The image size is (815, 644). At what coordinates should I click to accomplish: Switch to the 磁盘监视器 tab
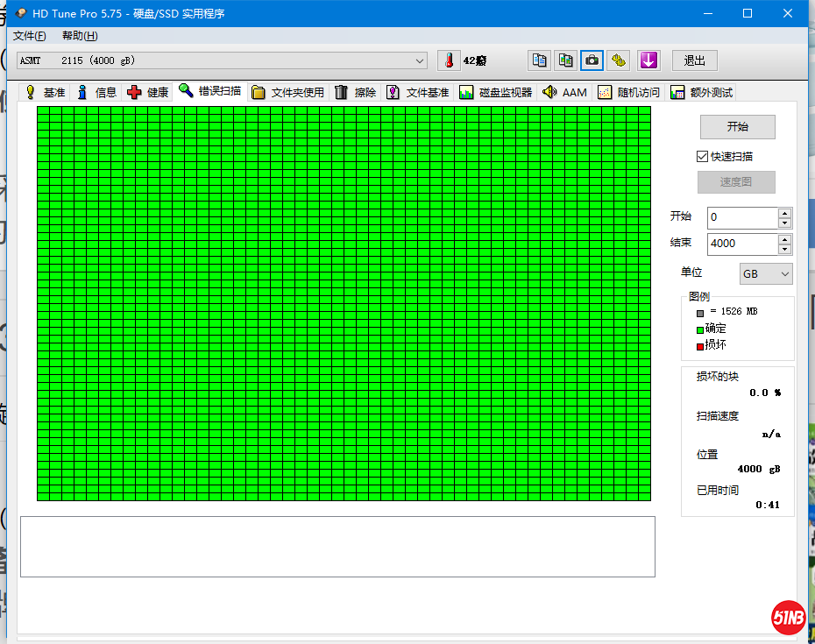[495, 92]
